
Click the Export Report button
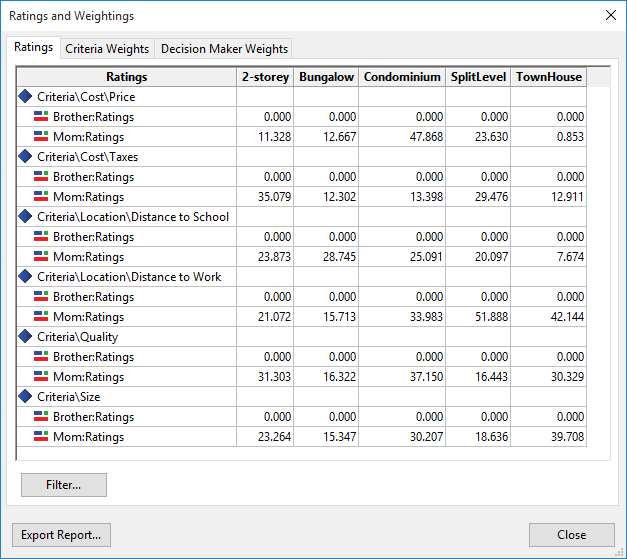tap(61, 535)
